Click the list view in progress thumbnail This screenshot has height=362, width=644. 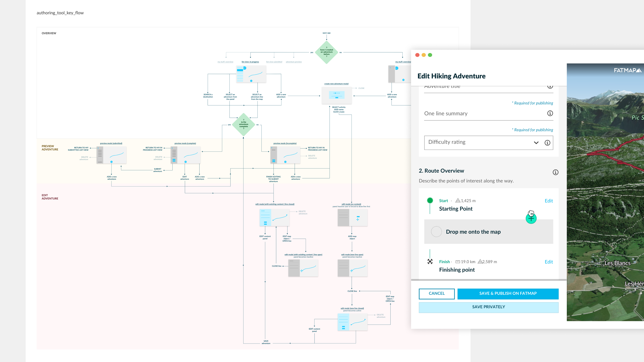[x=251, y=74]
